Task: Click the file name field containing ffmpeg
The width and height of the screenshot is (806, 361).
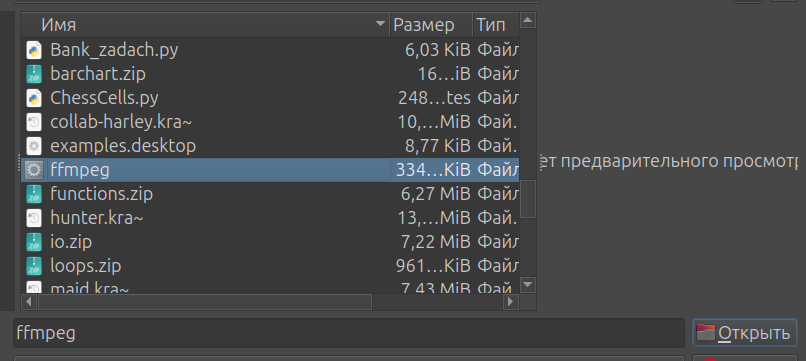Action: click(x=349, y=333)
